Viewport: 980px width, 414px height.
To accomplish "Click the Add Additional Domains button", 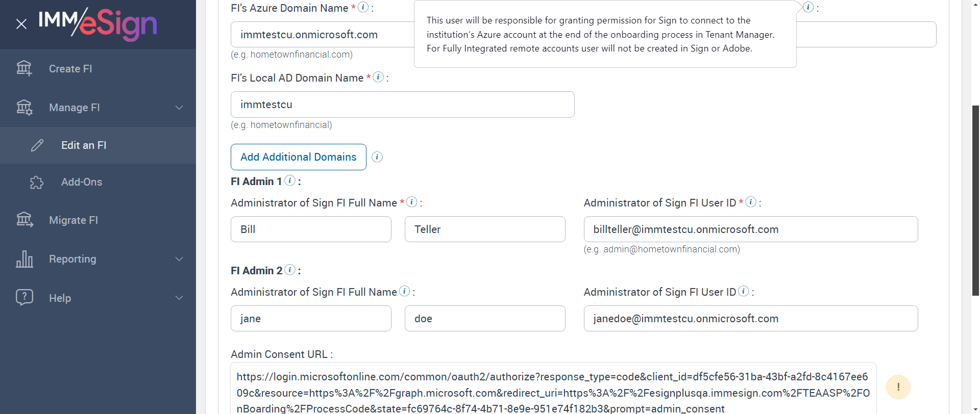I will pyautogui.click(x=299, y=157).
